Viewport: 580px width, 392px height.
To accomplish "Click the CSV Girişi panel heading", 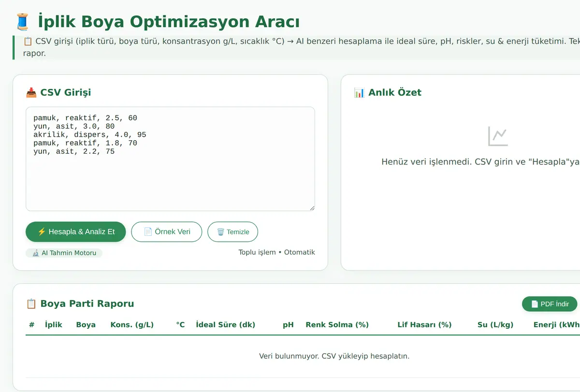I will coord(65,92).
